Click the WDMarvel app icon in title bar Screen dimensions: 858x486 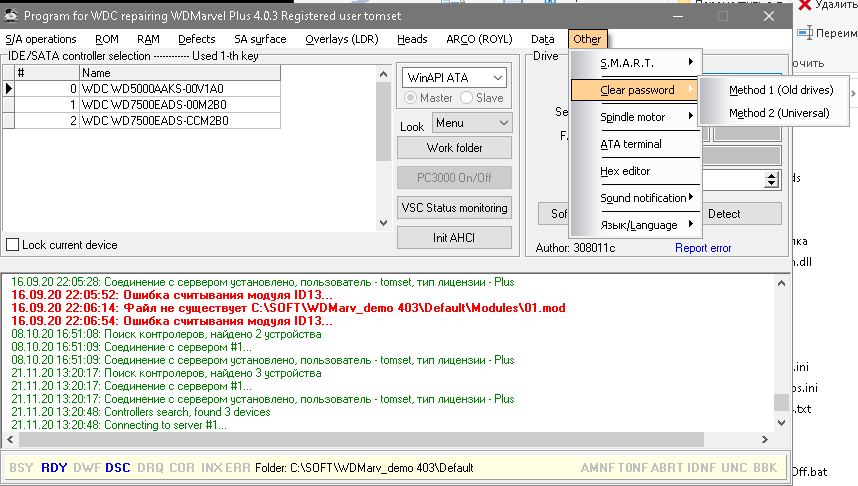[11, 15]
